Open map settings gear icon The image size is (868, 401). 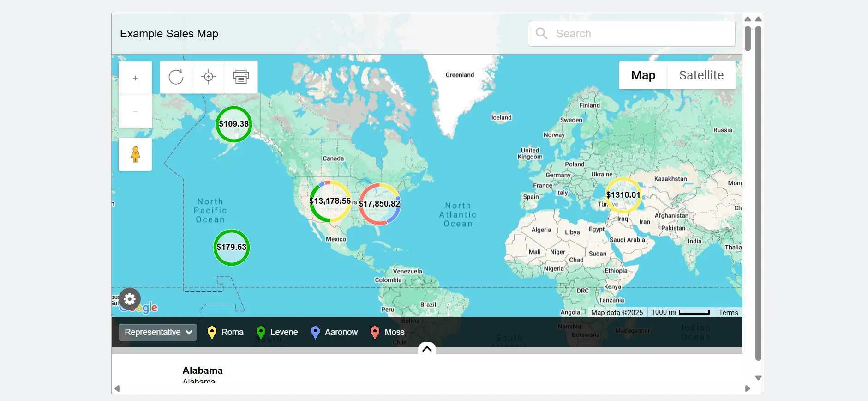tap(130, 299)
